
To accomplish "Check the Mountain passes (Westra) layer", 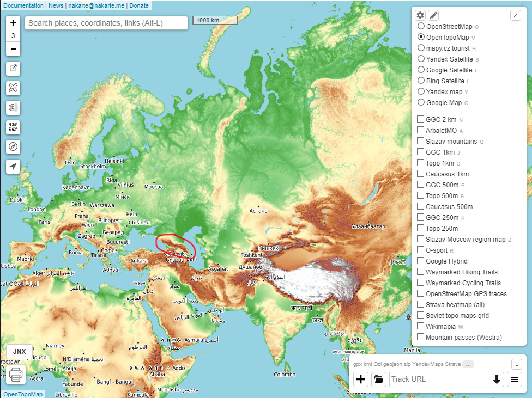I will point(420,337).
